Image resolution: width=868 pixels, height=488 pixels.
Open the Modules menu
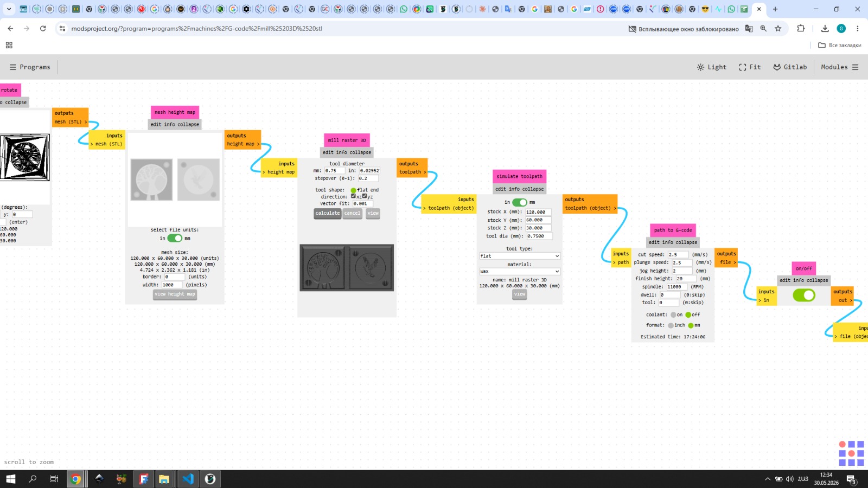tap(839, 67)
